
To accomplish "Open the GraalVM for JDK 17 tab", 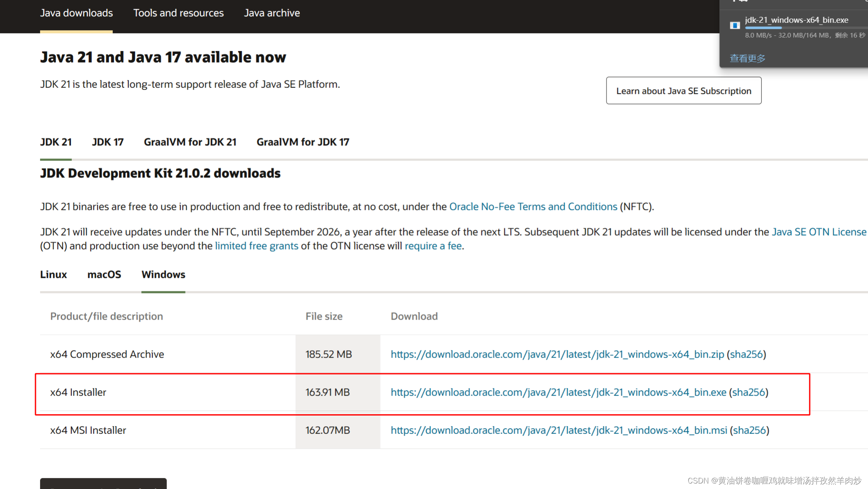I will [303, 142].
